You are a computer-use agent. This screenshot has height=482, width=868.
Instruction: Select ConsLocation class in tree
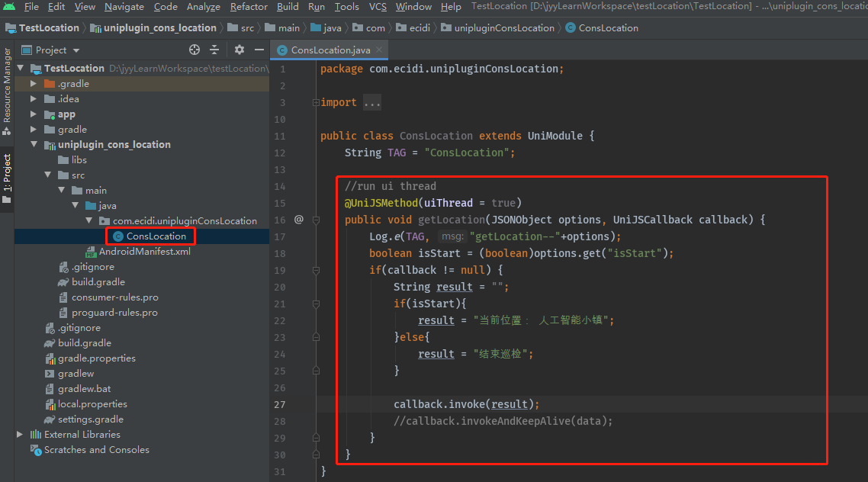point(149,236)
